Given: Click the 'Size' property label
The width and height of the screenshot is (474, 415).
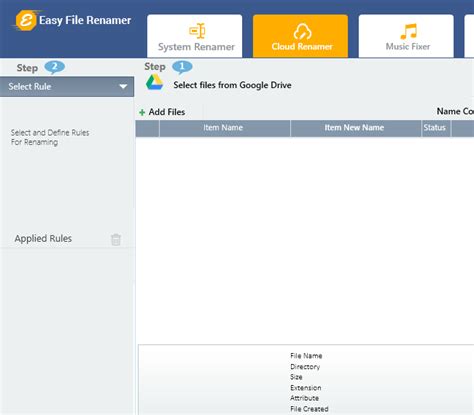Looking at the screenshot, I should (296, 377).
